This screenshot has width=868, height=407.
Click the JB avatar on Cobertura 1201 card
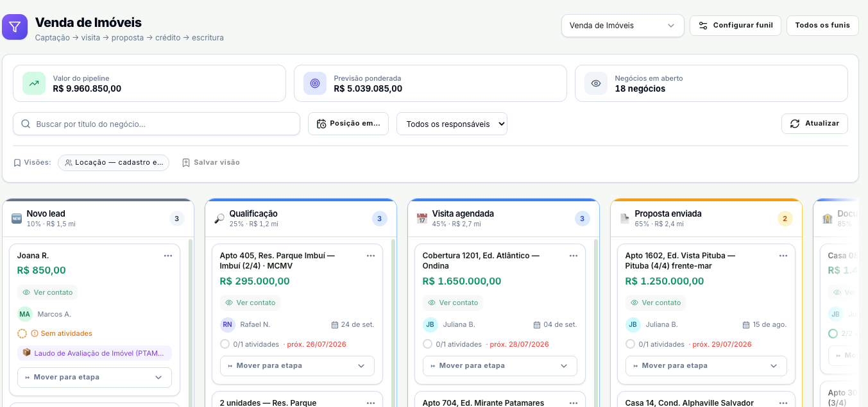click(x=430, y=324)
